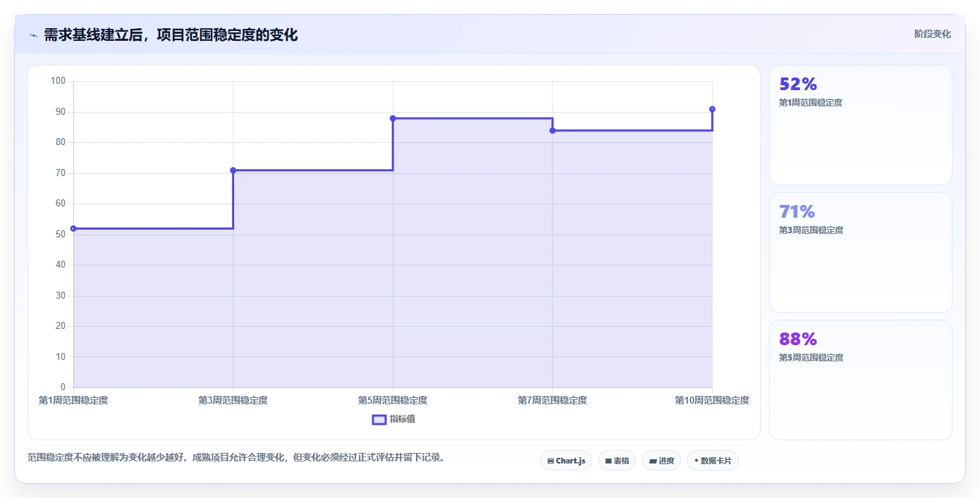The width and height of the screenshot is (980, 498).
Task: Click the x-axis label 第5周范围稳定度
Action: pyautogui.click(x=393, y=400)
